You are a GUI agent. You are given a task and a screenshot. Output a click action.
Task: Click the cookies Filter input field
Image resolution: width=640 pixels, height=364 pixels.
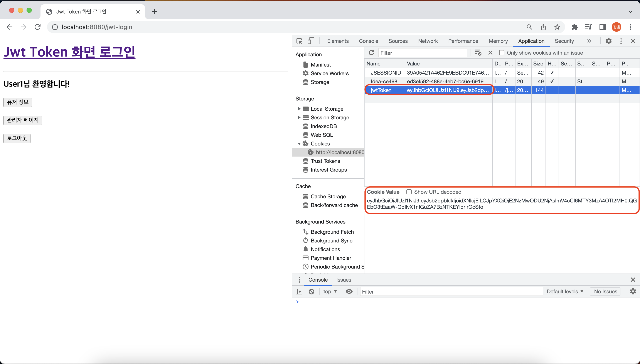tap(422, 53)
